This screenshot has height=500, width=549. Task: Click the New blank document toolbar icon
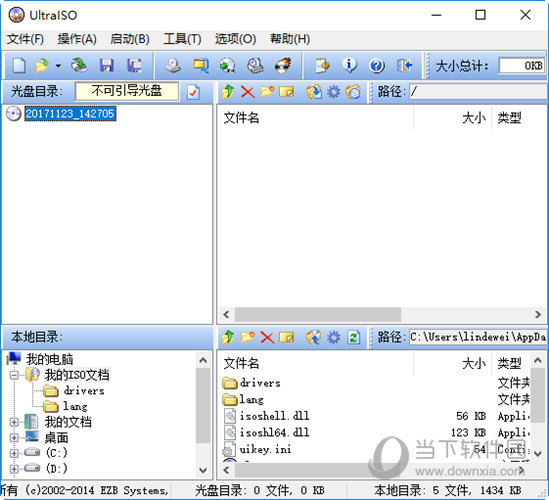[19, 65]
